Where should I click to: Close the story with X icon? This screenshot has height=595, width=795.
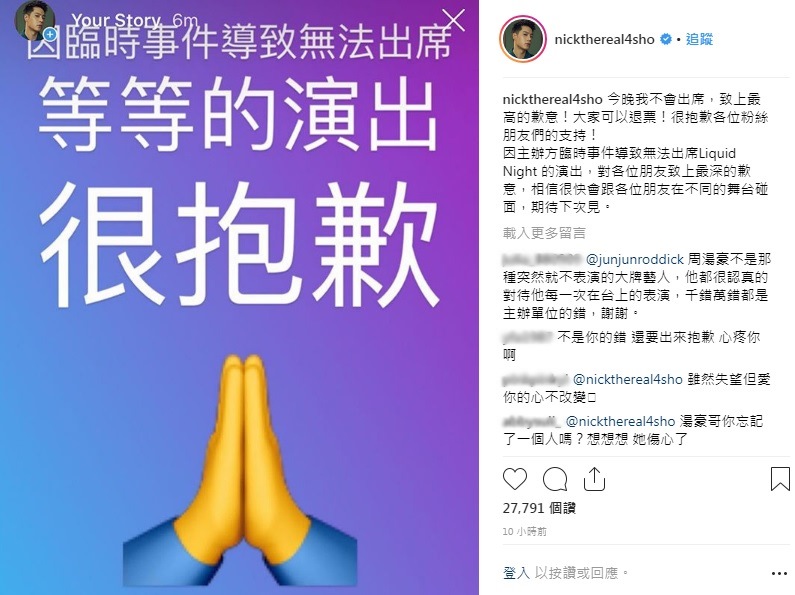pos(453,20)
